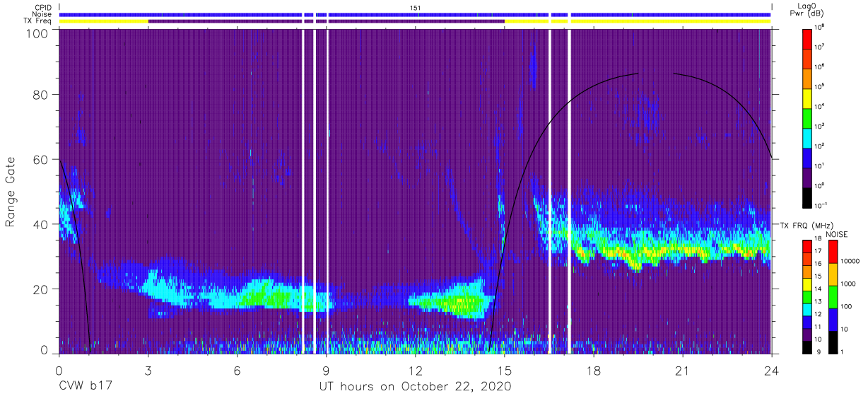Pick the blue segment of the NOISE legend
Viewport: 868px width, 401px height.
tap(832, 319)
